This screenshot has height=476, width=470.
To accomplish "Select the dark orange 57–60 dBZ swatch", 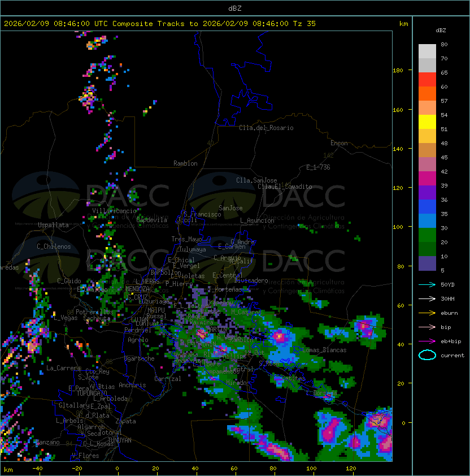I will [x=427, y=93].
